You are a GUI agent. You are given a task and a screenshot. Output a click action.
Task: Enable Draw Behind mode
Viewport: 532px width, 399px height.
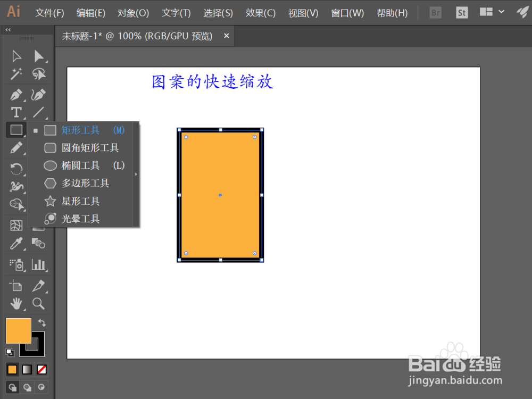click(x=27, y=387)
